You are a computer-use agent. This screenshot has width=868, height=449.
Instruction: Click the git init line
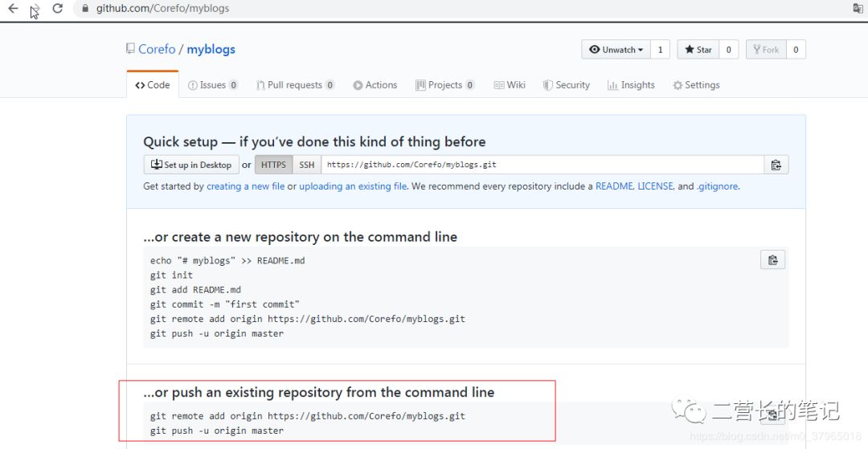tap(172, 275)
